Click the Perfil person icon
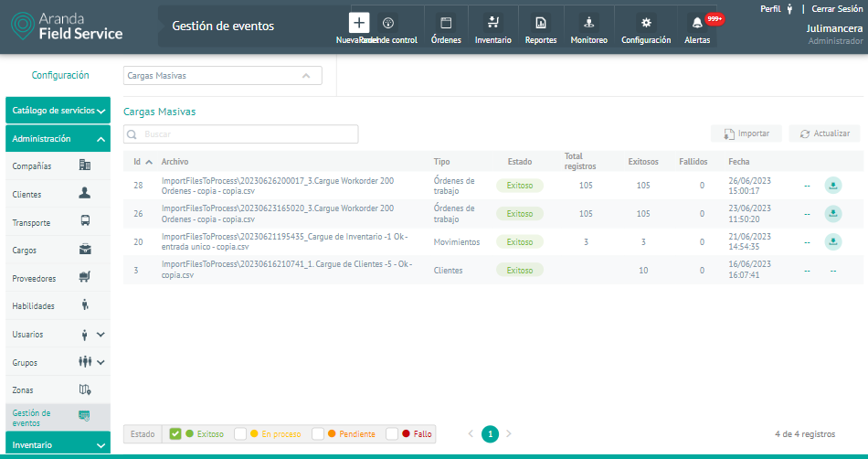Screen dimensions: 868x459 point(789,9)
